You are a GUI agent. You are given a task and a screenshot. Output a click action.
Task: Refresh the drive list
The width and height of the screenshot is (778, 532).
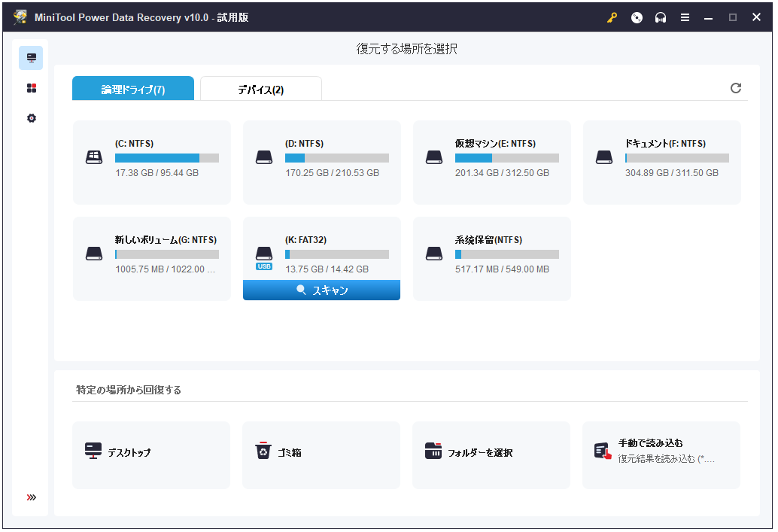click(x=736, y=87)
